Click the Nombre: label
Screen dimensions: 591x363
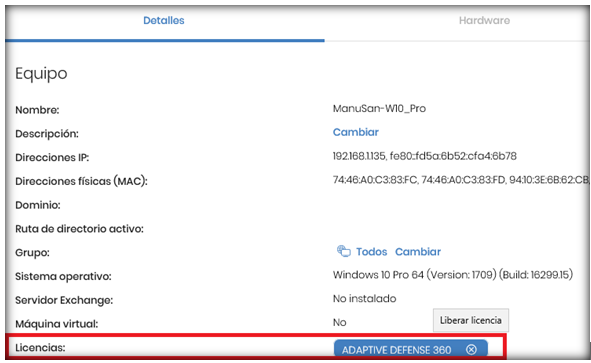point(37,110)
